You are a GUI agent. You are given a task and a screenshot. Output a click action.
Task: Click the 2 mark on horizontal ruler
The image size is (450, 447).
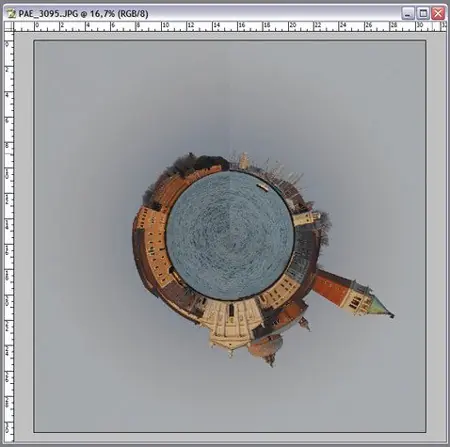[x=62, y=25]
